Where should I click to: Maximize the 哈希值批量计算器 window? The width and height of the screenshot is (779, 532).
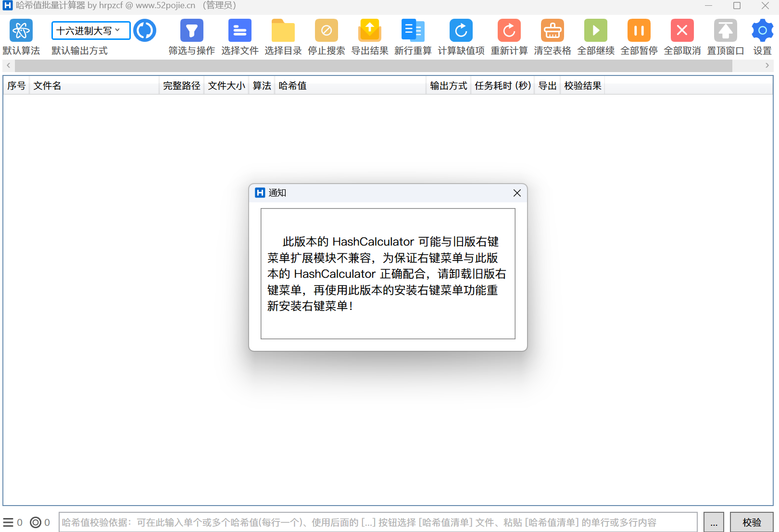coord(737,5)
